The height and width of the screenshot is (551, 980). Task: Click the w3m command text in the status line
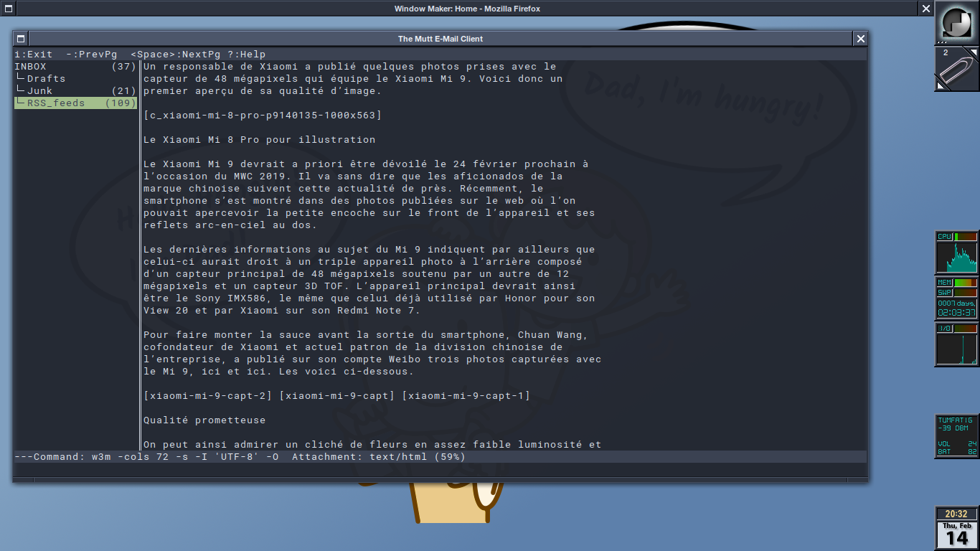(x=185, y=457)
